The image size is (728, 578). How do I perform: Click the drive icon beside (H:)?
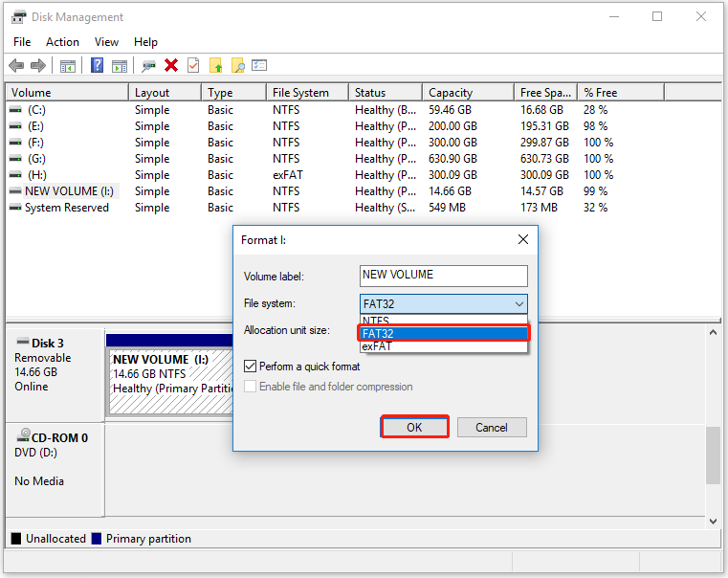(x=15, y=175)
